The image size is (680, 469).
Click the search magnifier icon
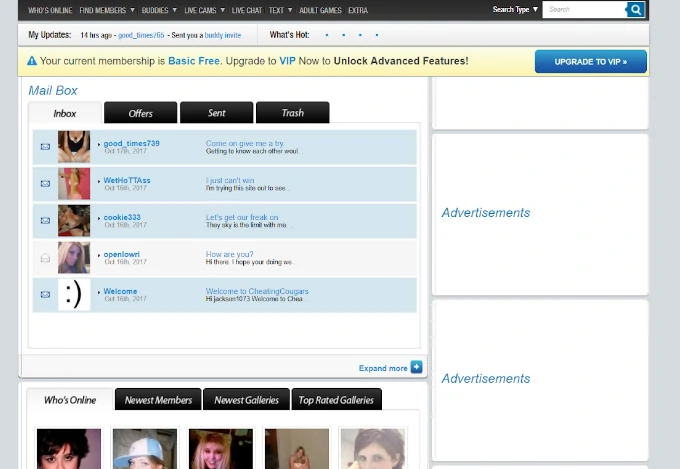coord(636,10)
